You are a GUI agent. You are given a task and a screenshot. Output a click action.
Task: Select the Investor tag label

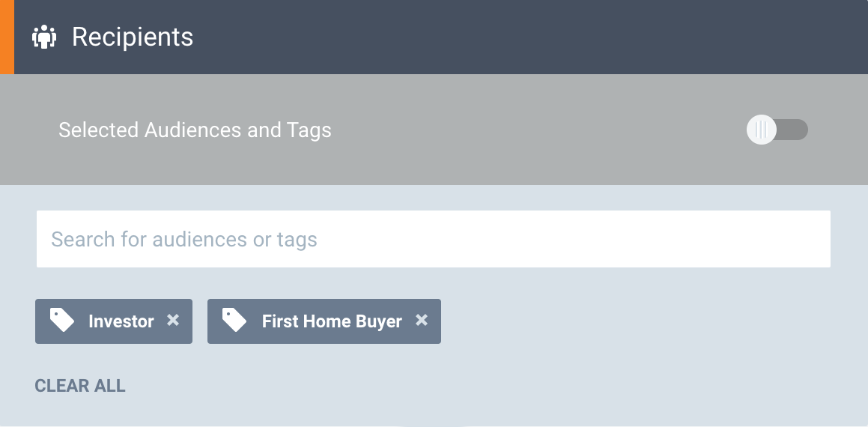click(121, 321)
